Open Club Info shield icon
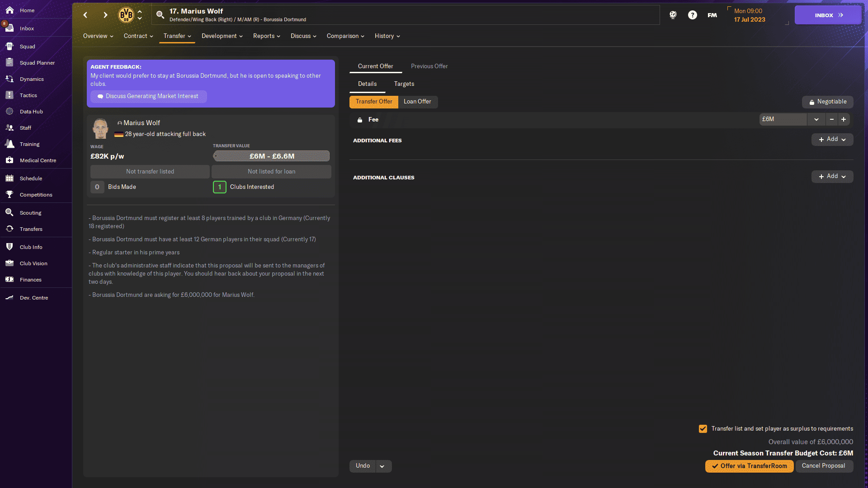 click(9, 247)
